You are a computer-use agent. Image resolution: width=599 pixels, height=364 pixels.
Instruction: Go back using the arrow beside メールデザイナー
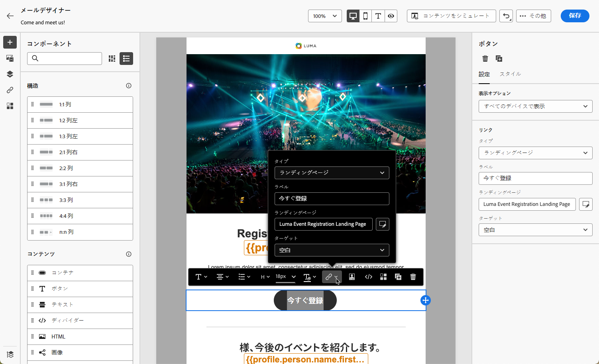pos(10,16)
